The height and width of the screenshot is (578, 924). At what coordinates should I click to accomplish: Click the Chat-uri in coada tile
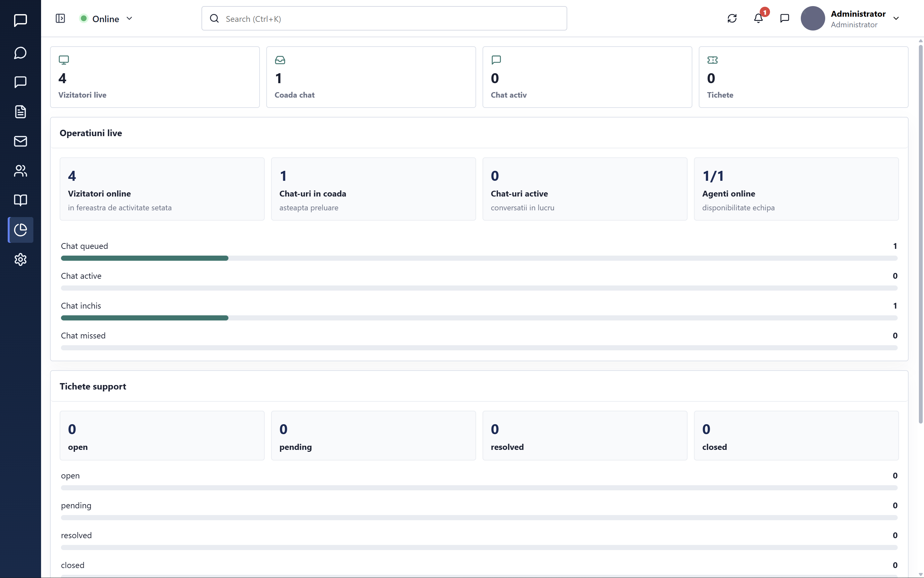coord(373,189)
